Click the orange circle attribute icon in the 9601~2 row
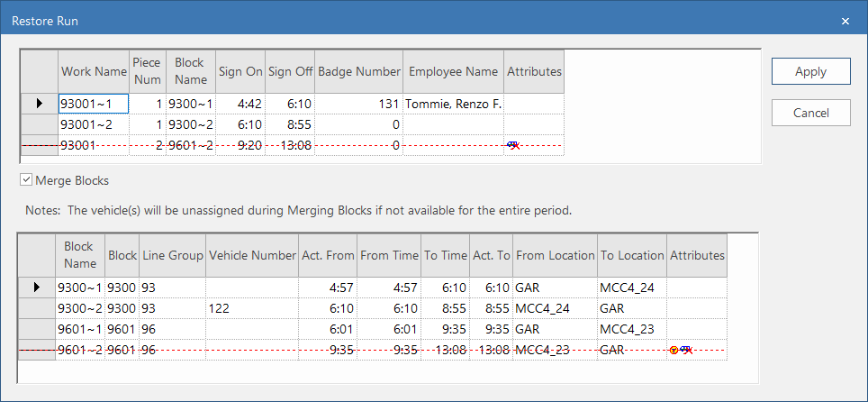 point(674,351)
